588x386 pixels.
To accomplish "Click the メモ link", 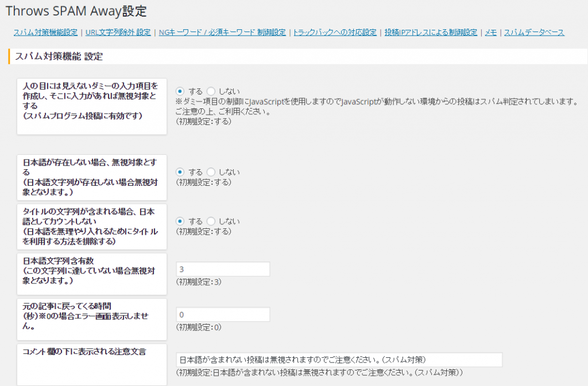I will click(490, 33).
